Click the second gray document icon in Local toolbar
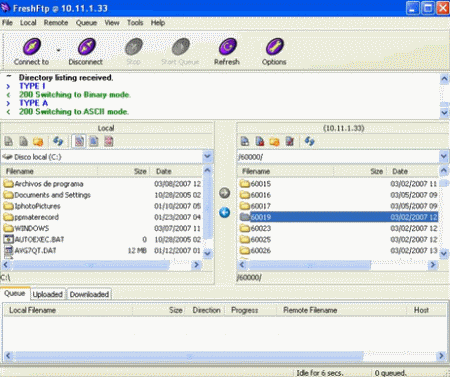The width and height of the screenshot is (450, 377). 23,141
